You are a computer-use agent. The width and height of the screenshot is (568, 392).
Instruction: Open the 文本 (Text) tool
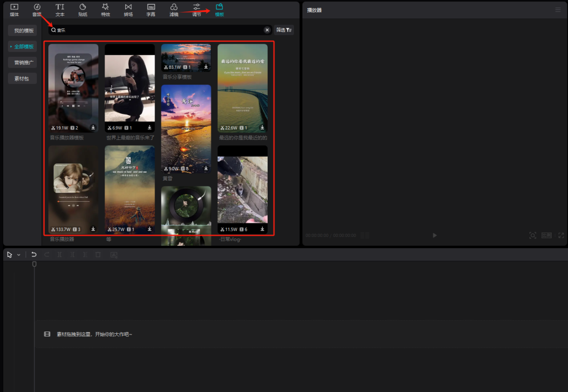tap(60, 9)
